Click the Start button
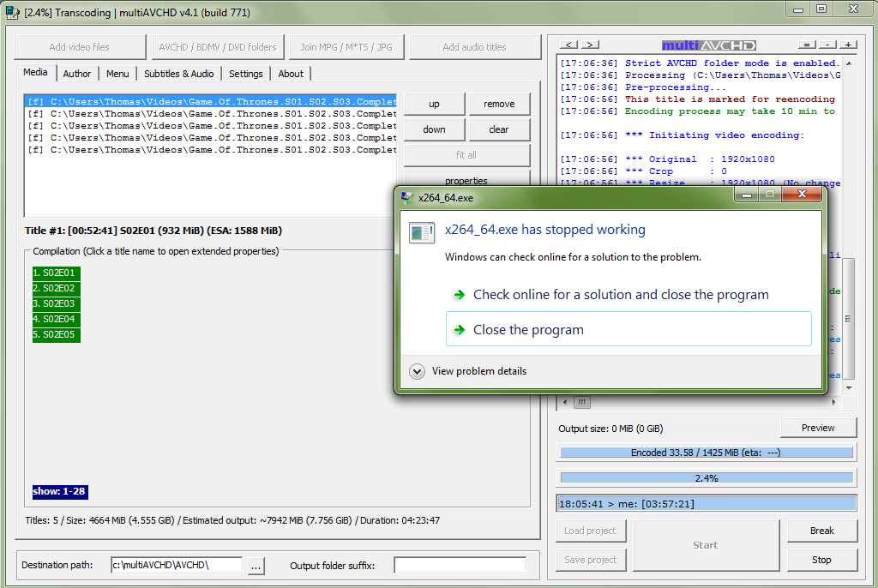 pos(706,545)
